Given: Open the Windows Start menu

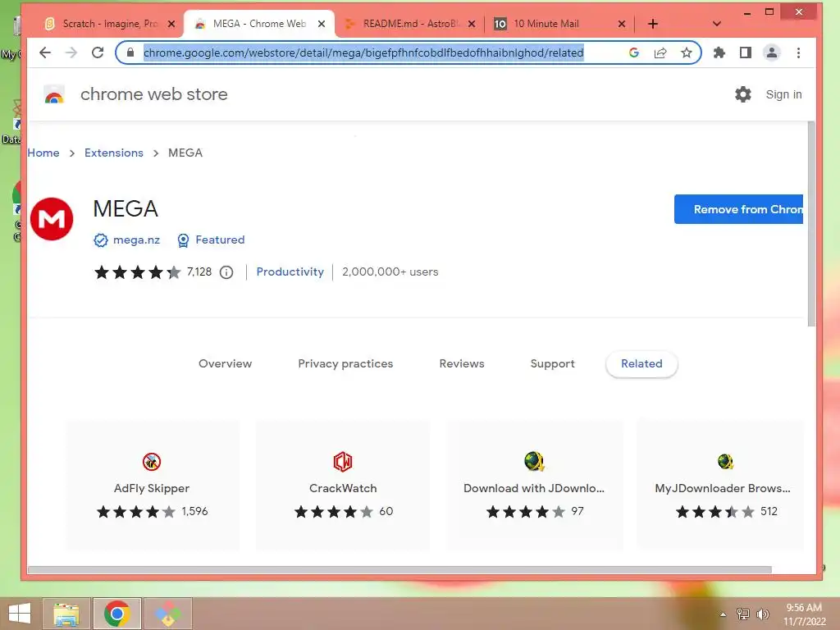Looking at the screenshot, I should (x=20, y=614).
